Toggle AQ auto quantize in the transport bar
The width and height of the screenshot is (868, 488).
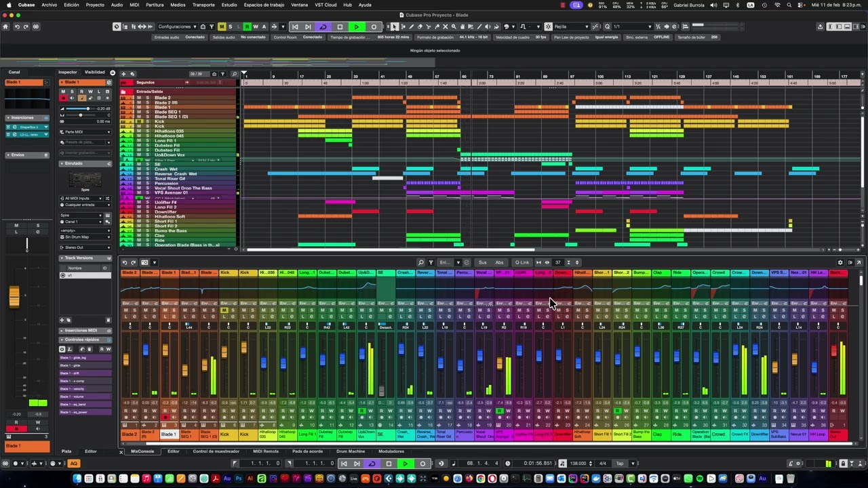coord(74,464)
